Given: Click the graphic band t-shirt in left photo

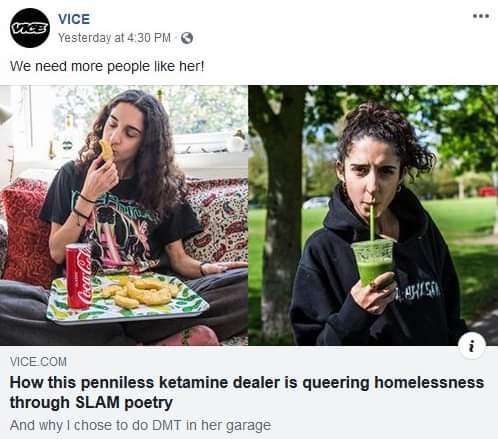Looking at the screenshot, I should (x=120, y=220).
